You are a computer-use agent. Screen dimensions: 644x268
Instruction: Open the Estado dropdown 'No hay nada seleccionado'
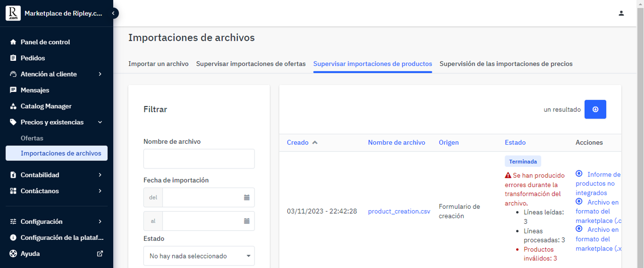199,256
